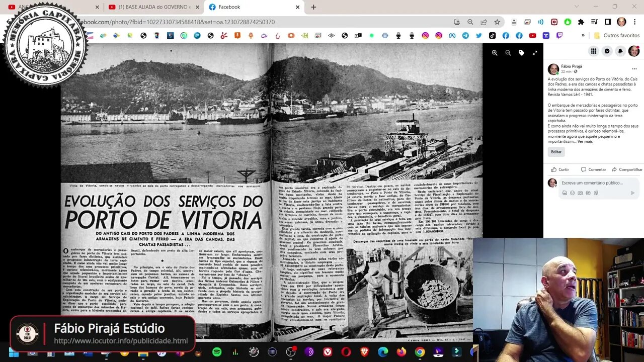Open a new browser tab
This screenshot has width=644, height=362.
313,7
